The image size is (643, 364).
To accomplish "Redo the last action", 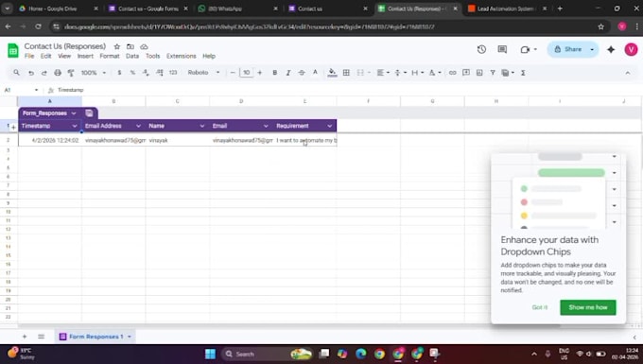I will tap(43, 73).
